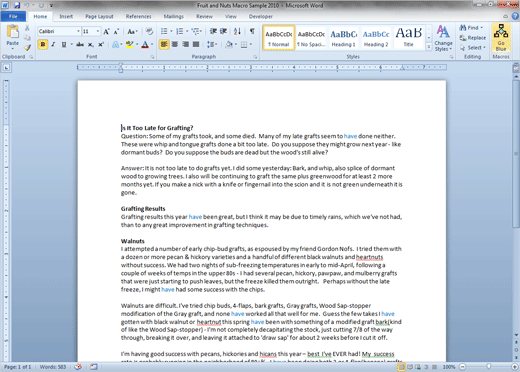Expand the Change Styles menu
Image resolution: width=520 pixels, height=372 pixels.
(443, 38)
